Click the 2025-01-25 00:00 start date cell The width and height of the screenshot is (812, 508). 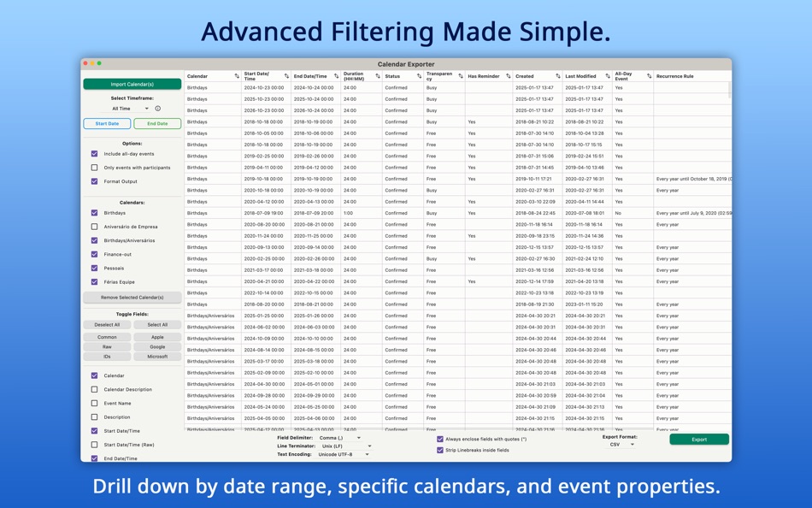pos(264,316)
